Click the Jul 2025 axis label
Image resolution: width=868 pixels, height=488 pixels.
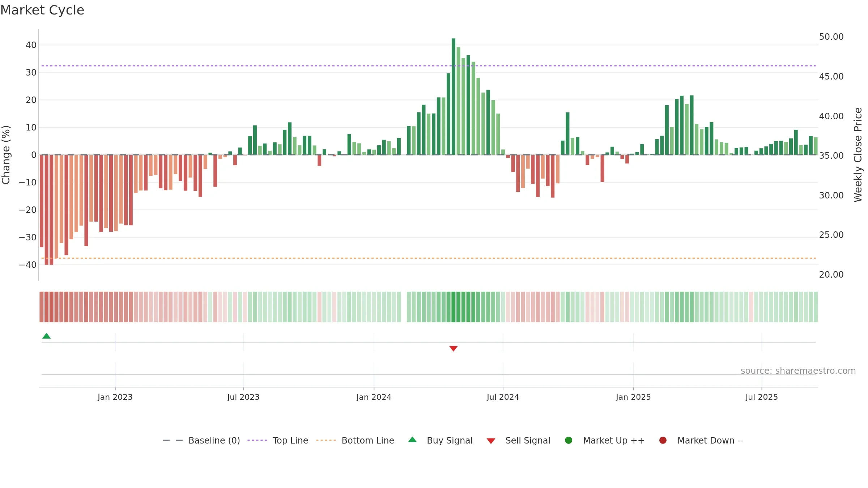tap(762, 397)
